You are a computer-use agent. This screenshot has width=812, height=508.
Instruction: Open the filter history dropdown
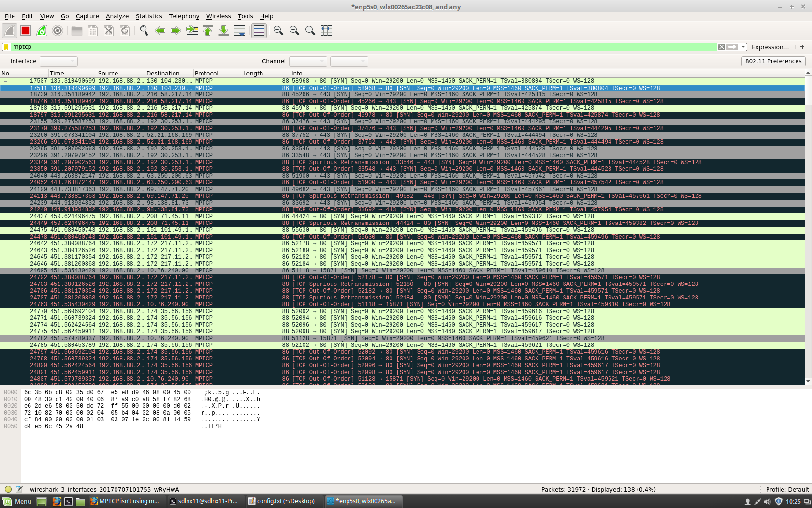(743, 47)
